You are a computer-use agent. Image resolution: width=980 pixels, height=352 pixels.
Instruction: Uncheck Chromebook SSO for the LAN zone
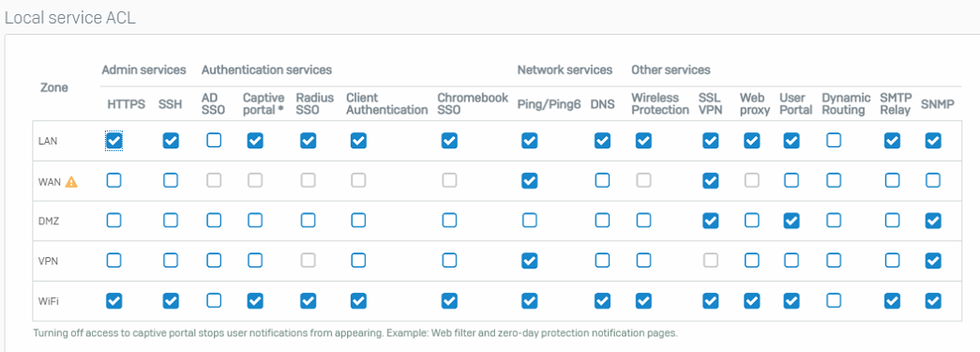pyautogui.click(x=449, y=141)
